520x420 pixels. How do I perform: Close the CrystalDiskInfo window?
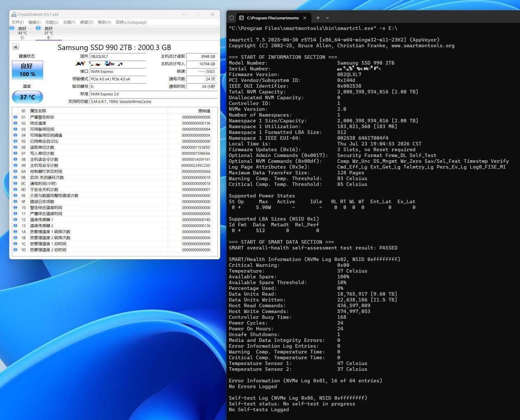212,14
